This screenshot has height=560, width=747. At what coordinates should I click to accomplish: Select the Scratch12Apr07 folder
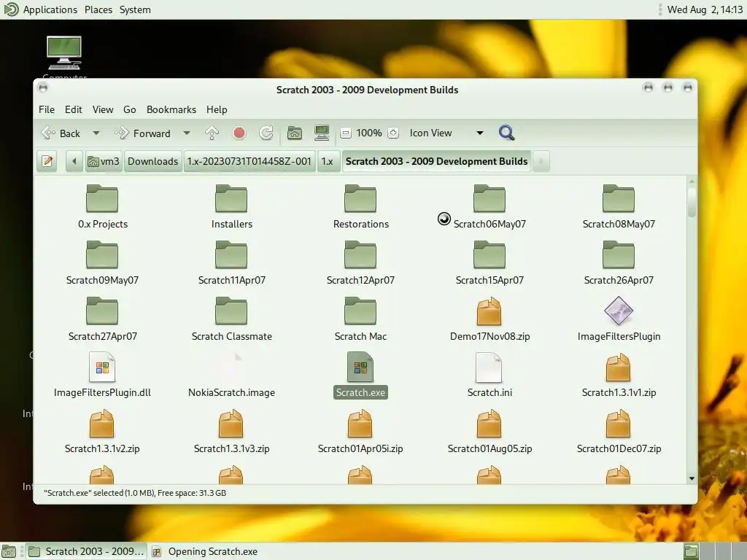pyautogui.click(x=360, y=262)
